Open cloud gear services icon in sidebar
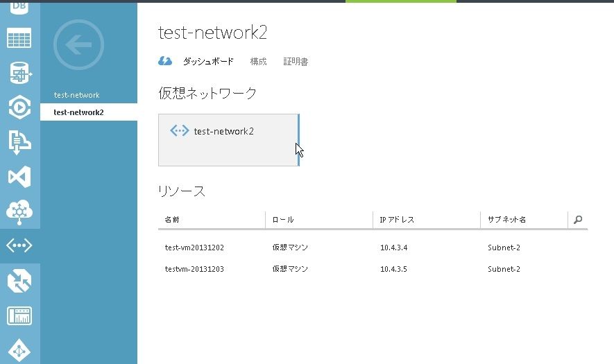 [19, 211]
